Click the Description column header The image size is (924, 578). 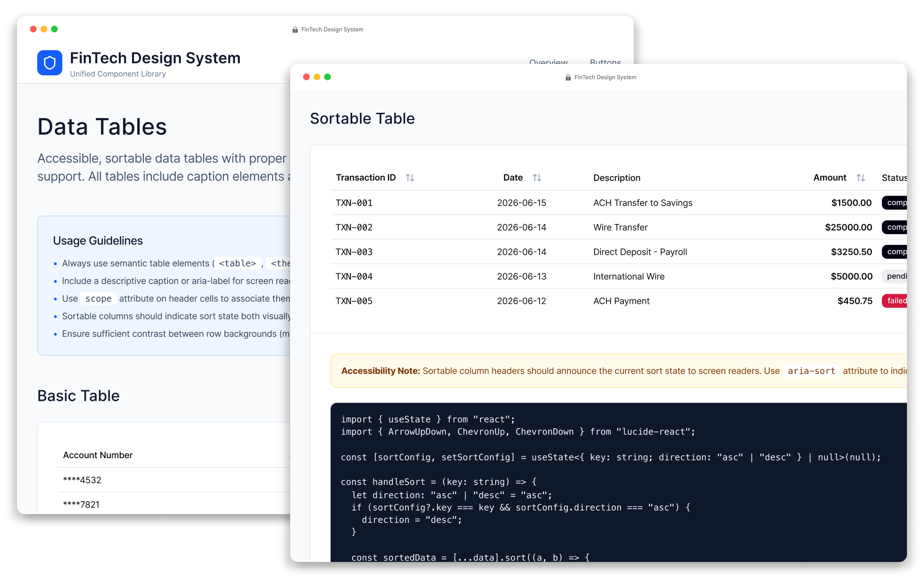click(x=617, y=178)
